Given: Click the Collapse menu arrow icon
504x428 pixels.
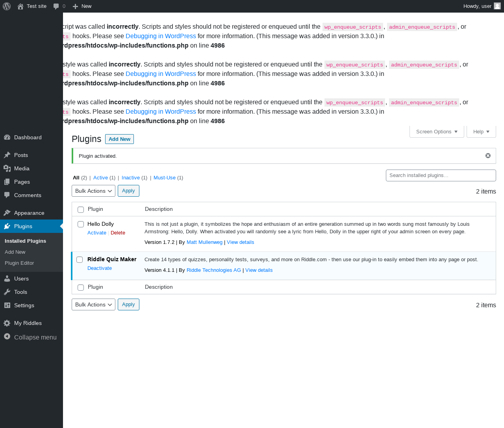Looking at the screenshot, I should tap(7, 337).
